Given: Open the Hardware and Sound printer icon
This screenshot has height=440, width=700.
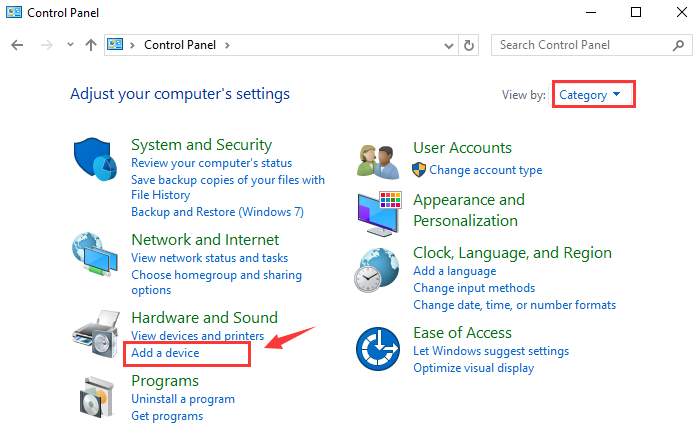Looking at the screenshot, I should [96, 333].
